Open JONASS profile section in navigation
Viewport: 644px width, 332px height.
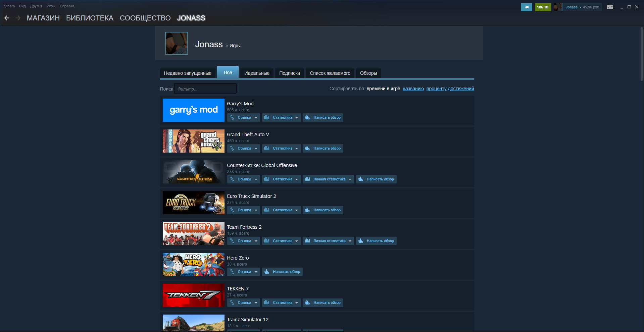point(191,18)
